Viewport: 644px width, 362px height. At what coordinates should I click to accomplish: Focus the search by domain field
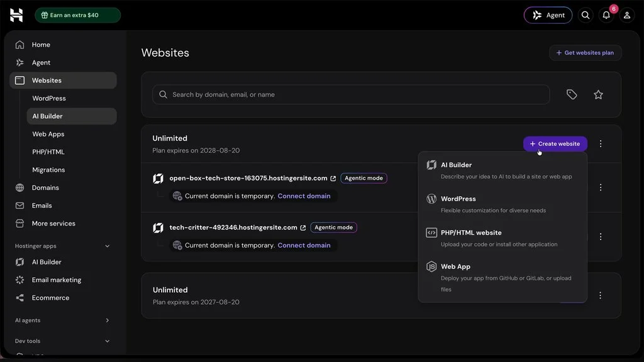pyautogui.click(x=351, y=94)
